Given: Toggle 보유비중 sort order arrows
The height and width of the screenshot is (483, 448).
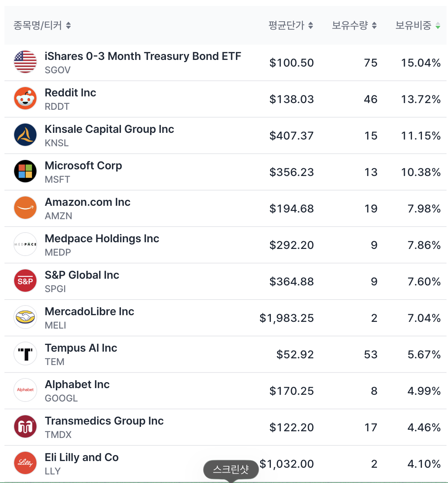Looking at the screenshot, I should 438,25.
